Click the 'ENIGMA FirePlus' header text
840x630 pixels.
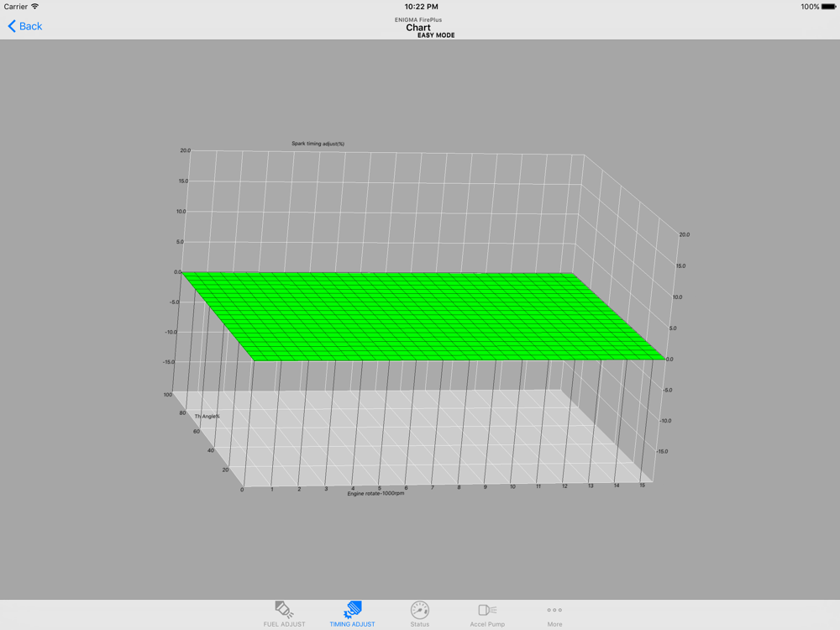click(x=418, y=20)
